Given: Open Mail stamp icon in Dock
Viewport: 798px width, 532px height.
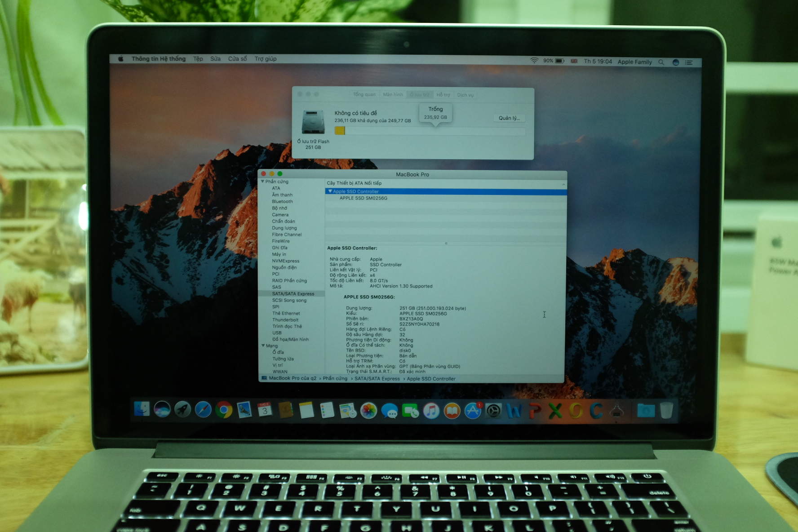Looking at the screenshot, I should click(x=244, y=410).
